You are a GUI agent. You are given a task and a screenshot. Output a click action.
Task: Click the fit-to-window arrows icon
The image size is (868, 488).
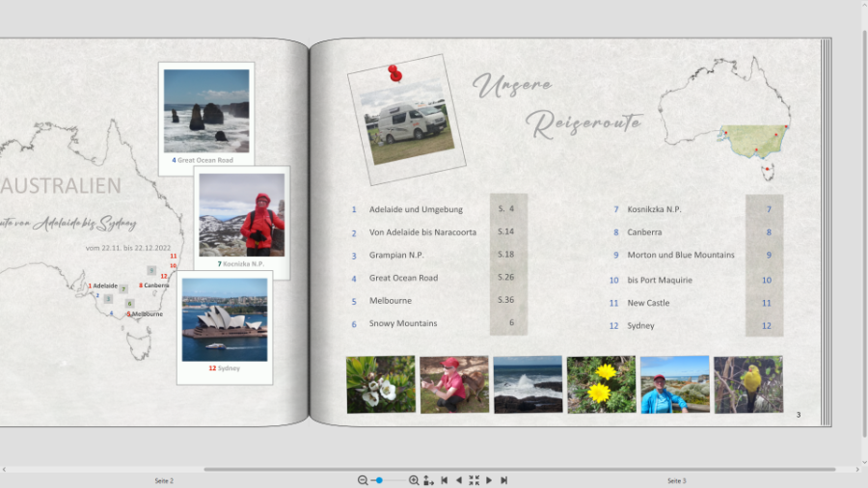pos(474,480)
